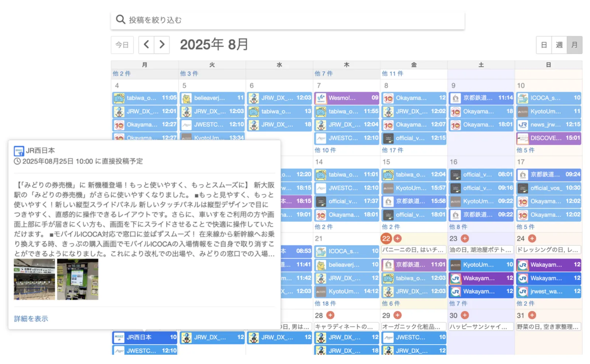Switch calendar to day view (日)
The image size is (590, 364).
pos(544,45)
